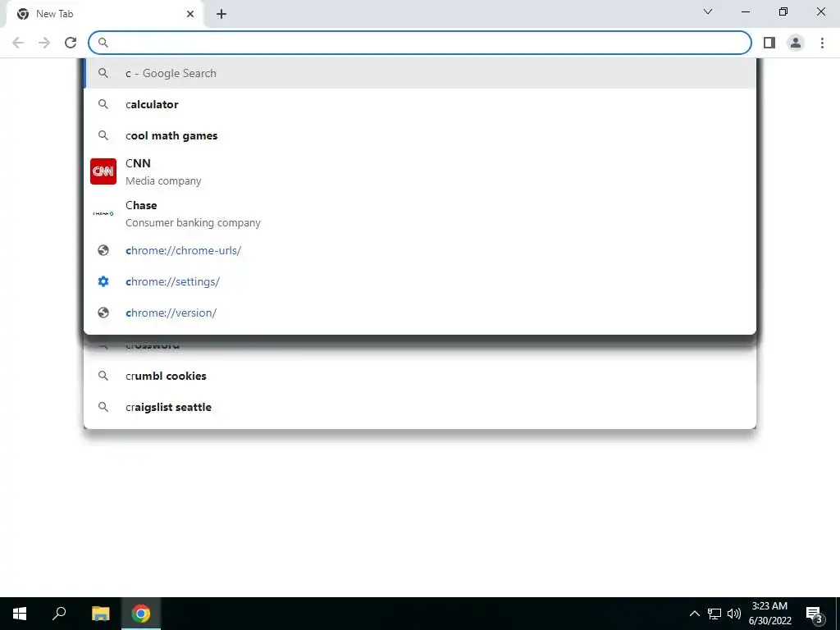Click search icon beside 'cool math games'
Viewport: 840px width, 630px height.
(x=103, y=135)
